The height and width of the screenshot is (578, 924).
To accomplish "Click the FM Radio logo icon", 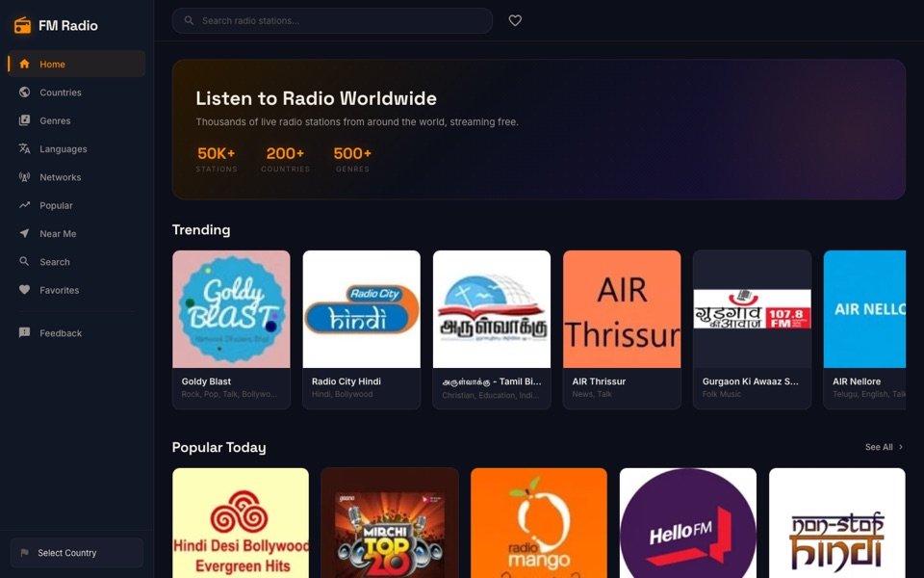I will [x=22, y=25].
